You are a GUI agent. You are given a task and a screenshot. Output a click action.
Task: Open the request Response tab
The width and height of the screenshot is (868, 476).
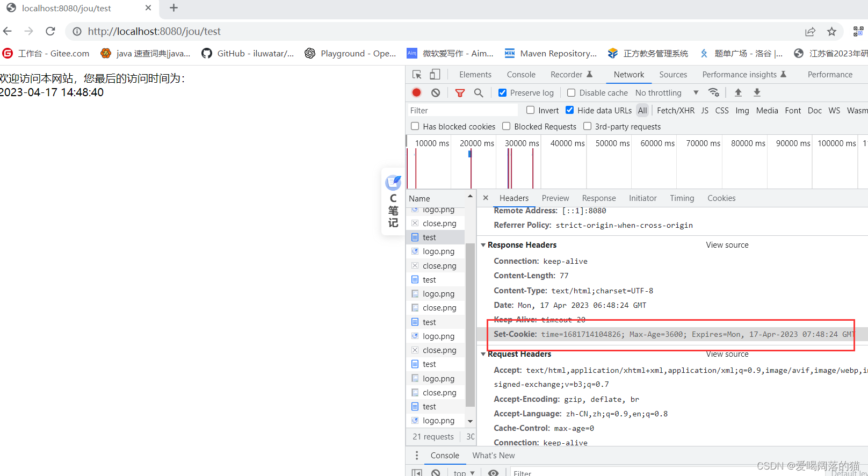[599, 198]
